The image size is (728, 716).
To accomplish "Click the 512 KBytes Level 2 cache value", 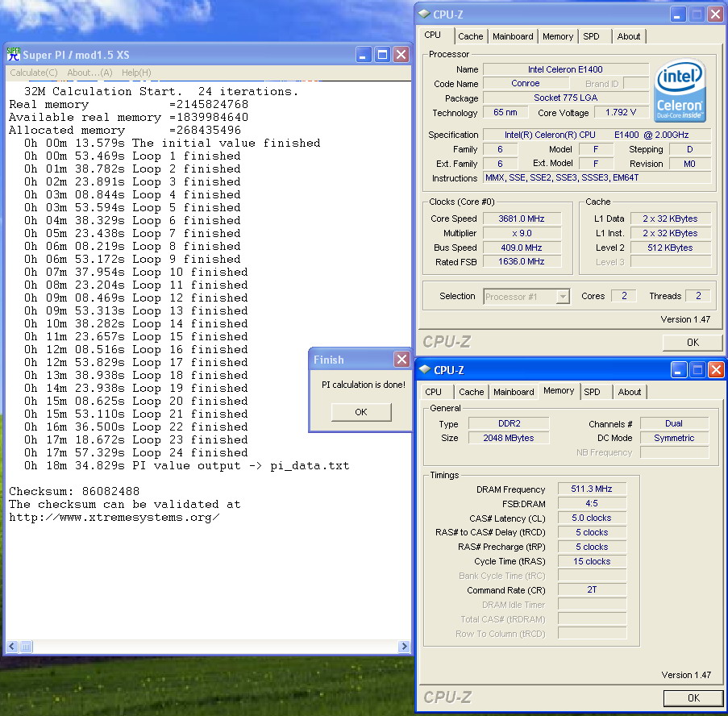I will pyautogui.click(x=671, y=248).
